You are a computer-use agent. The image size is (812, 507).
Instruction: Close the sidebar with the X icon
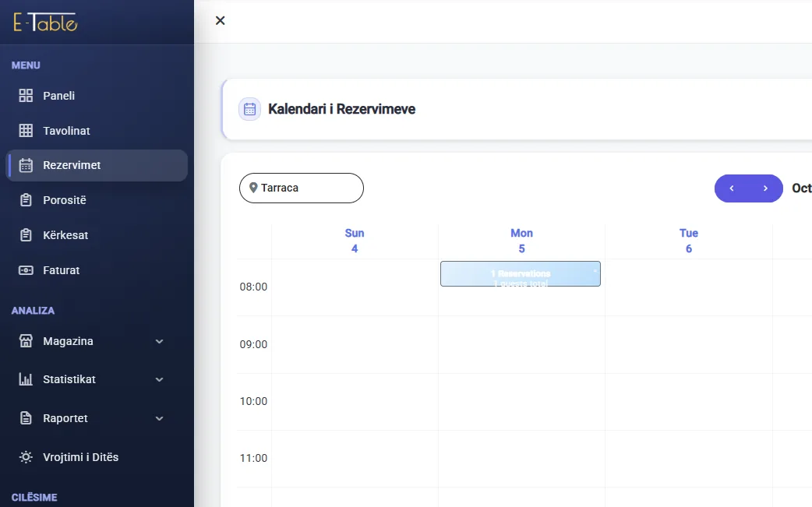[220, 21]
